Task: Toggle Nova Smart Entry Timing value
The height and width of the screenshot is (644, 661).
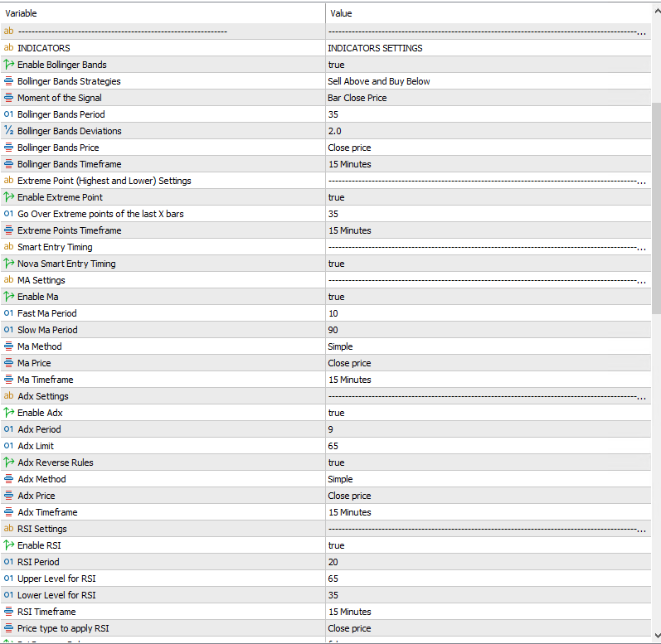Action: 337,264
